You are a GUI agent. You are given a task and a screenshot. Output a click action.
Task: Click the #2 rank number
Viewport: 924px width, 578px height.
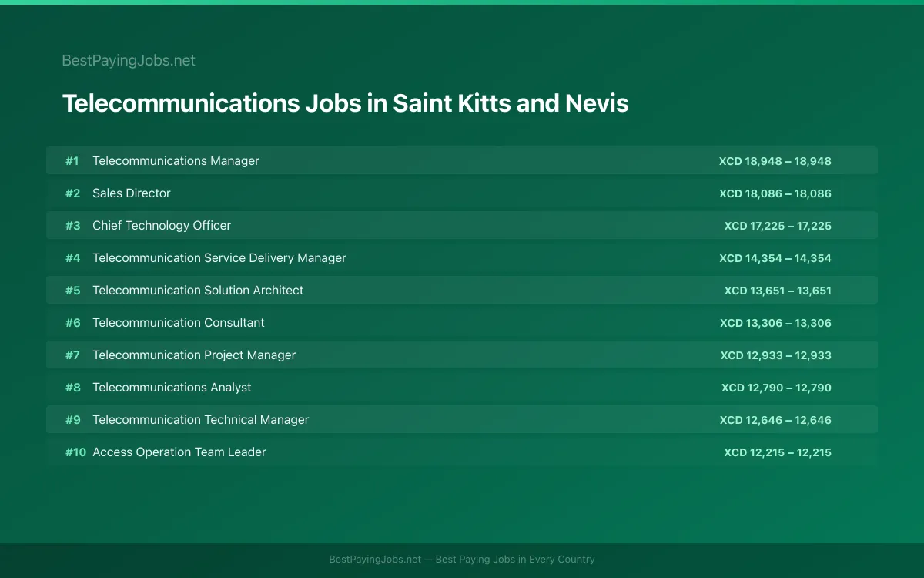pos(72,193)
